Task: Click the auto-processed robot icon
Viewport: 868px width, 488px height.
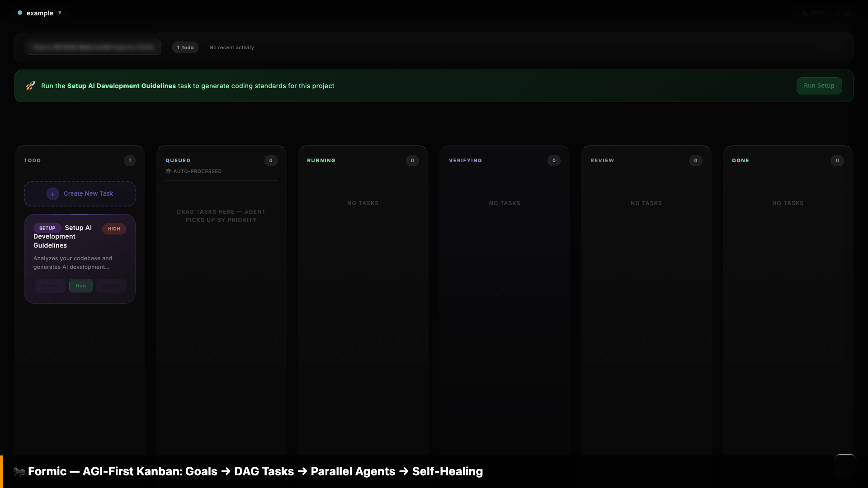Action: coord(168,171)
